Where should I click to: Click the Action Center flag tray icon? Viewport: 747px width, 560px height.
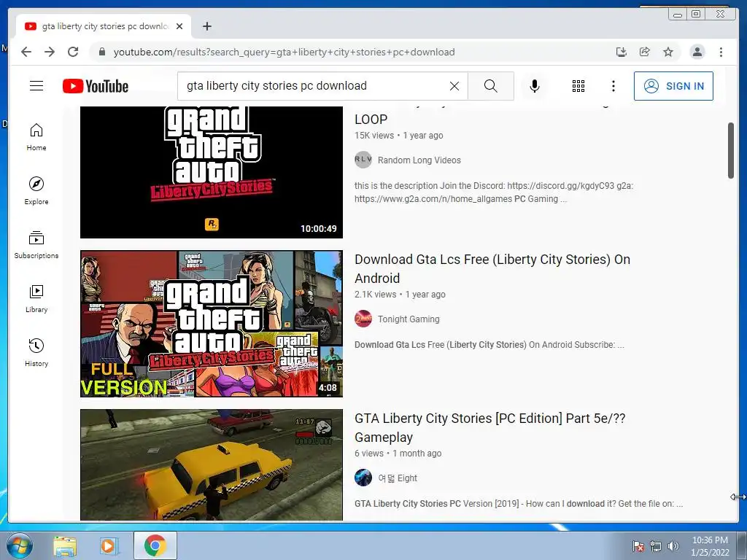pyautogui.click(x=638, y=546)
